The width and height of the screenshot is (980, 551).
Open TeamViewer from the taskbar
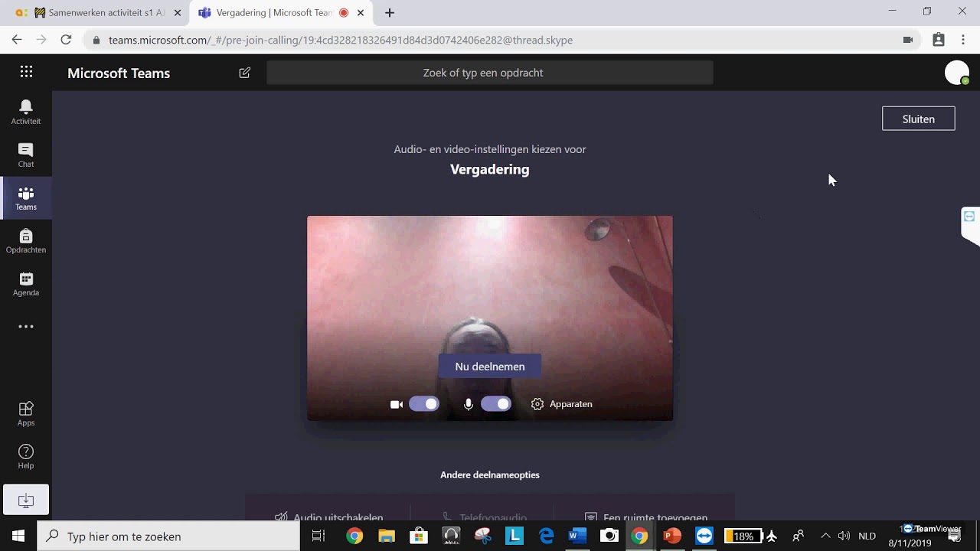[704, 536]
